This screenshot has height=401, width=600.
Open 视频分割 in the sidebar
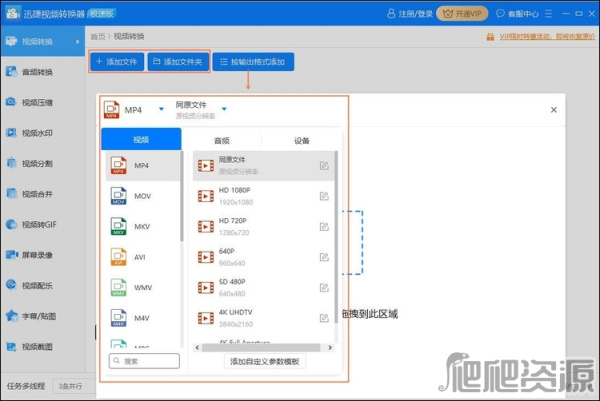point(42,163)
